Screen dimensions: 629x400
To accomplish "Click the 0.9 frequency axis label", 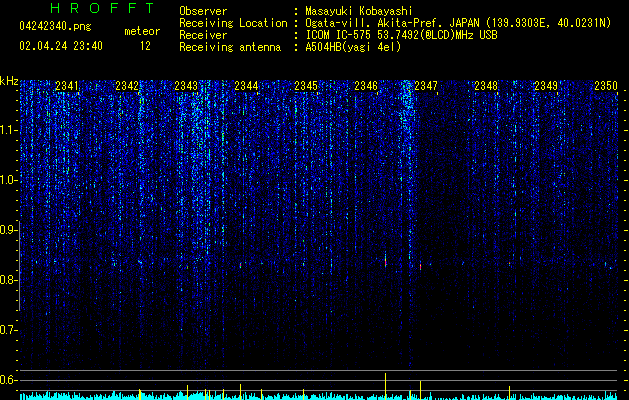I will (8, 230).
